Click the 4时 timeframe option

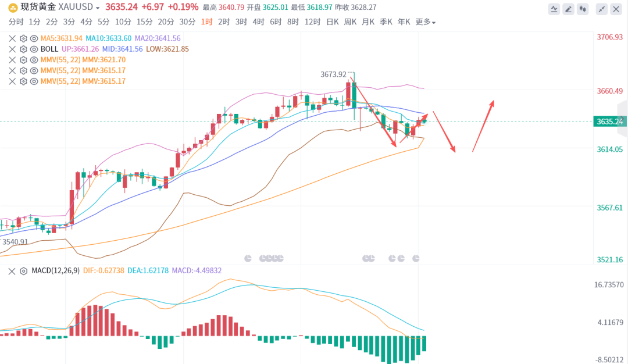(258, 22)
